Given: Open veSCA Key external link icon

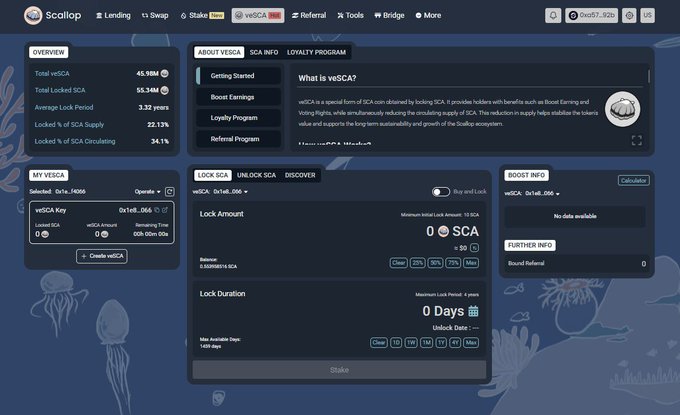Looking at the screenshot, I should 165,210.
